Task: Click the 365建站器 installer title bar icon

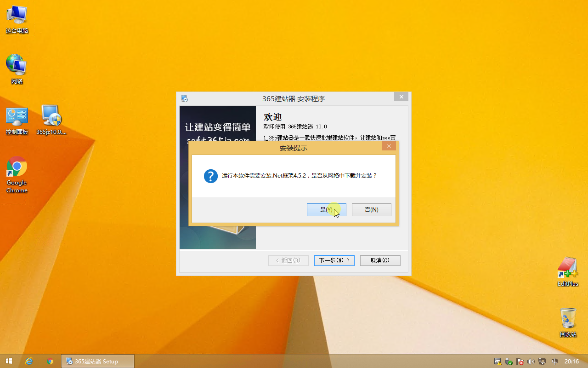Action: click(184, 98)
